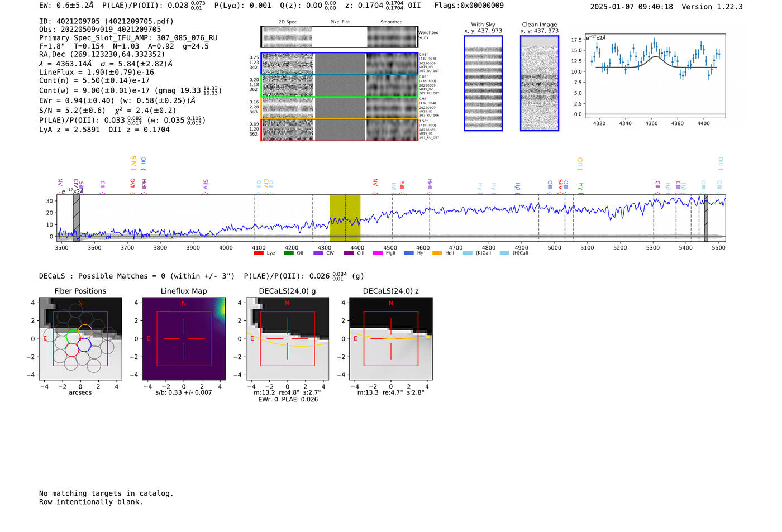Click the blue-bordered fiber spectrum row
This screenshot has height=532, width=782.
coord(339,64)
